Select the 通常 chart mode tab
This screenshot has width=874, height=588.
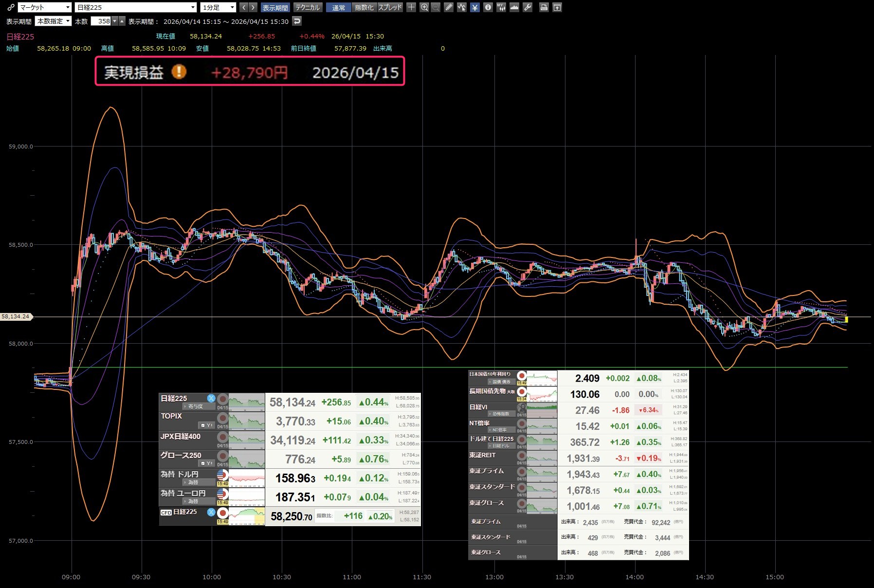coord(339,7)
